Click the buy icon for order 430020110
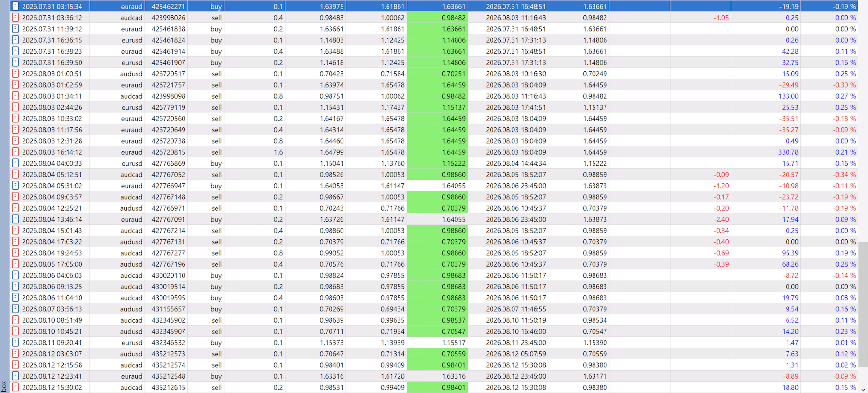Image resolution: width=868 pixels, height=393 pixels. 15,275
